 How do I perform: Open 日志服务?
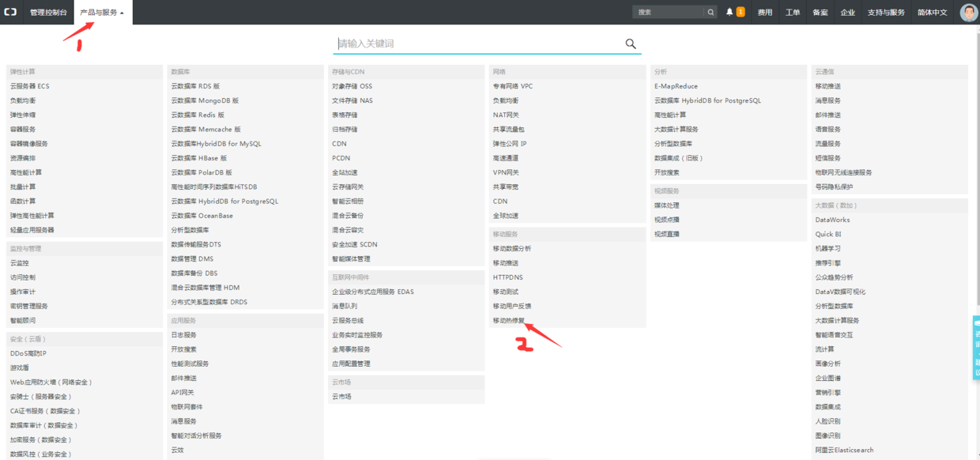pyautogui.click(x=184, y=335)
